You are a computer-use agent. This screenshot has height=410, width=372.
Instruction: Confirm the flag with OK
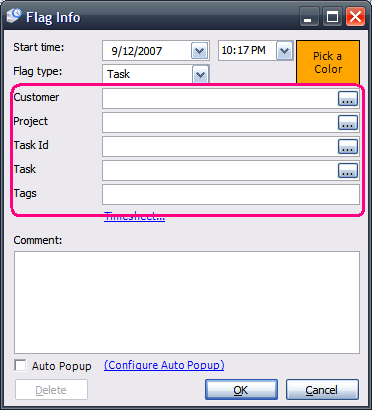coord(241,390)
